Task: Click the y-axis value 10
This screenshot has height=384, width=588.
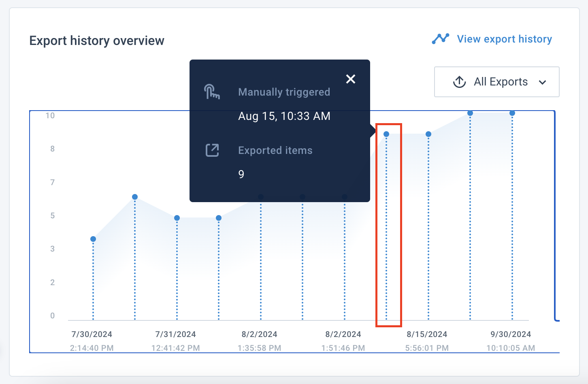Action: (x=50, y=115)
